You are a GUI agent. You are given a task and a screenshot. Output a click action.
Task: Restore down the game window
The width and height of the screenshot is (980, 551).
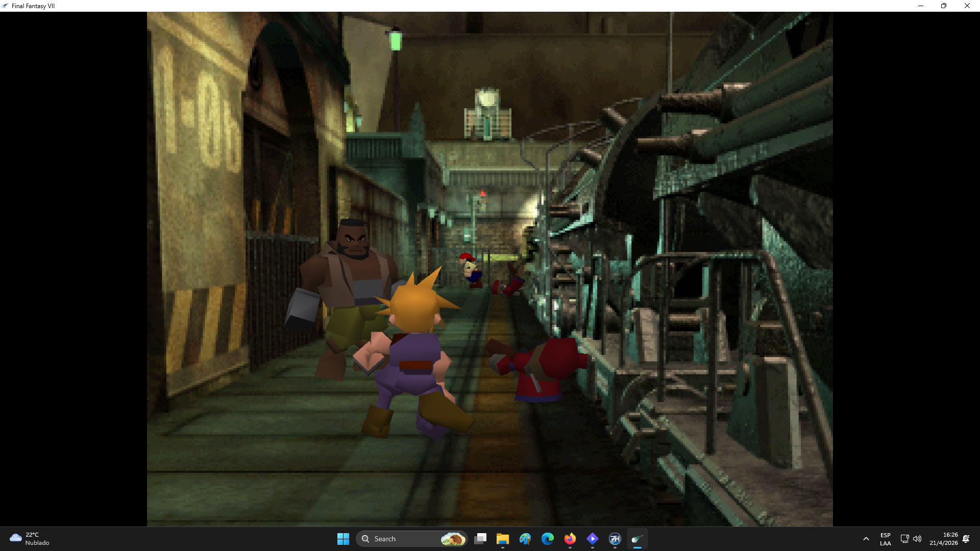[x=944, y=6]
